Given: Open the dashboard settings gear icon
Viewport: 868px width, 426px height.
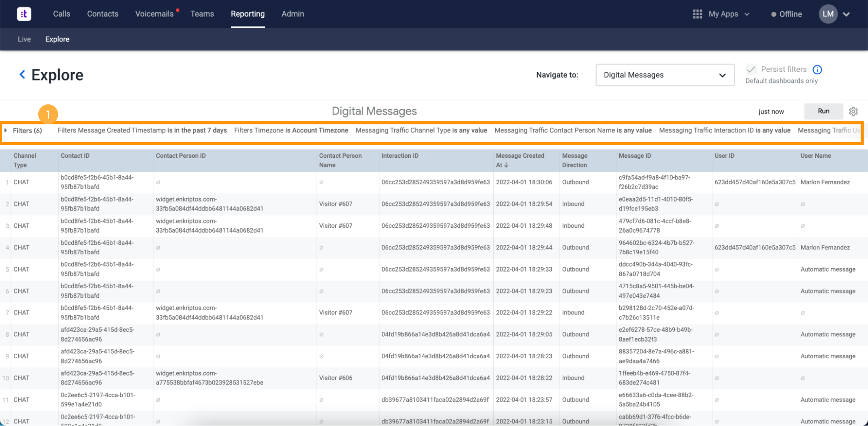Looking at the screenshot, I should [853, 111].
